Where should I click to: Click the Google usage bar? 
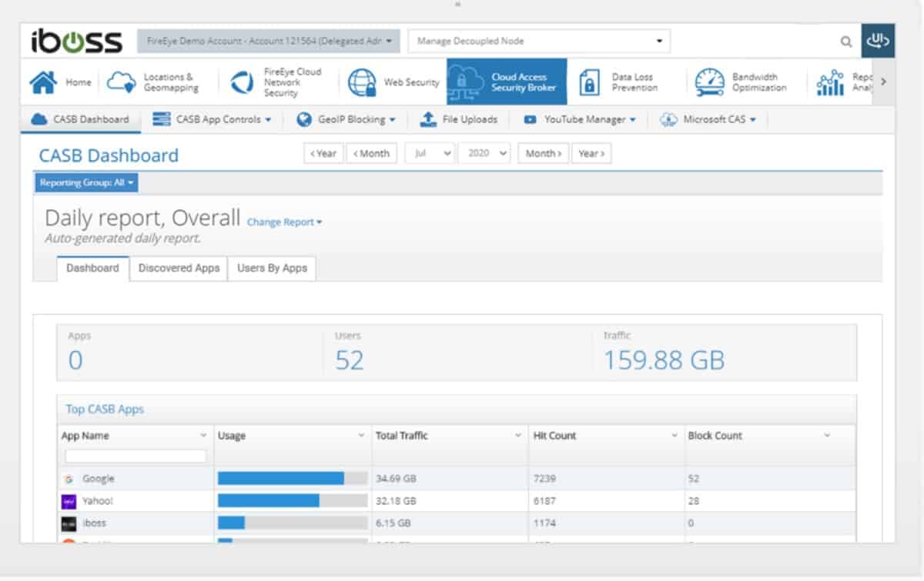293,479
